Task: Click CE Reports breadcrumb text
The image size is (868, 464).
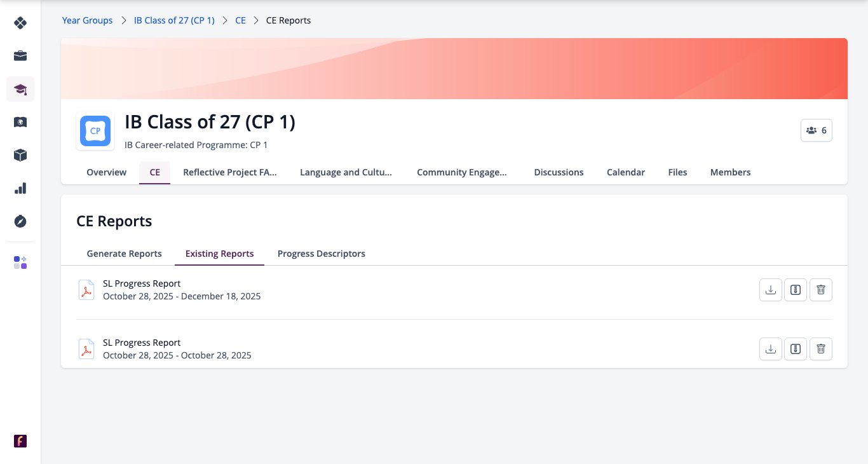Action: (288, 20)
